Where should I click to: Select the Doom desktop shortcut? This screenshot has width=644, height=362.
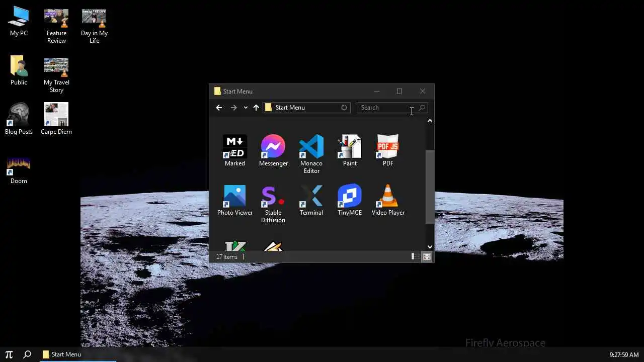[x=19, y=168]
